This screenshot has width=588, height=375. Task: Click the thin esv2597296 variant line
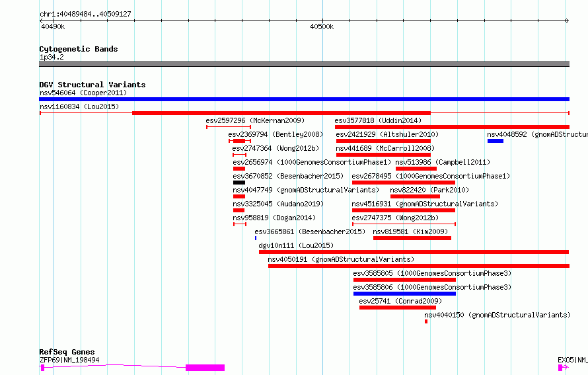pos(229,127)
